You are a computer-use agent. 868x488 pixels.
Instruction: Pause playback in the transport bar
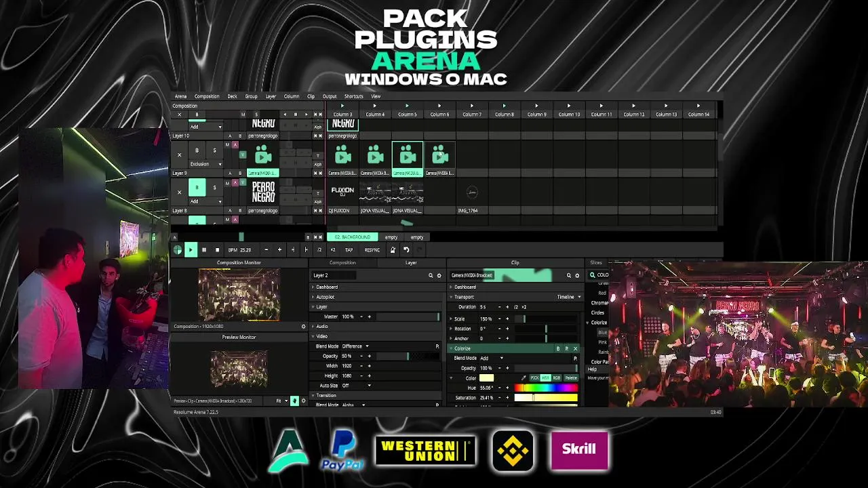[x=203, y=249]
